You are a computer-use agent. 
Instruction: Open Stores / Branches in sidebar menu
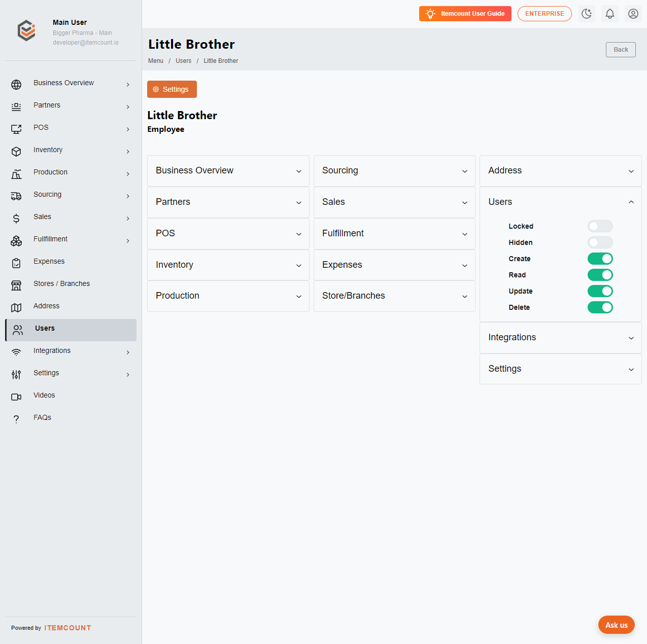pyautogui.click(x=71, y=285)
